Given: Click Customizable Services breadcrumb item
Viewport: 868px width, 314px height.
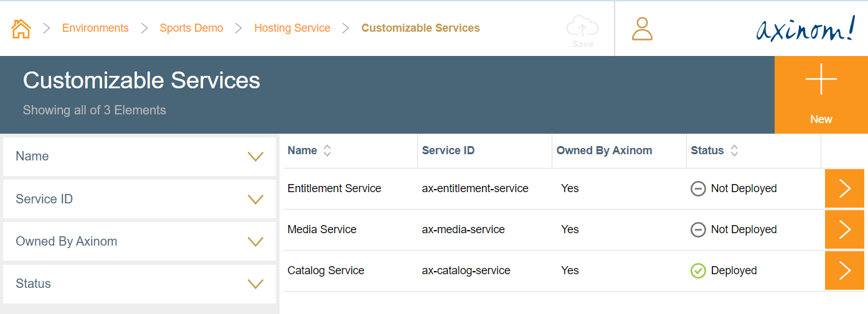Looking at the screenshot, I should (420, 28).
